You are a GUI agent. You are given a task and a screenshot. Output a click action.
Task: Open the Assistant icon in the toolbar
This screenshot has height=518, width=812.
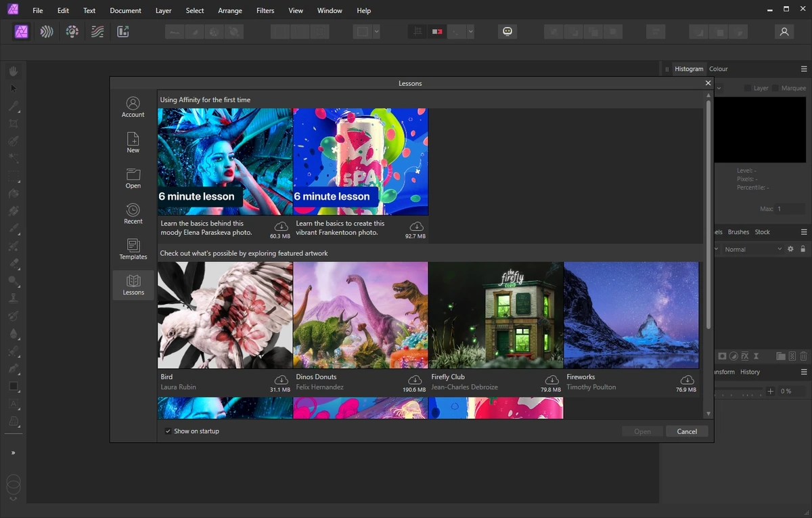coord(507,31)
